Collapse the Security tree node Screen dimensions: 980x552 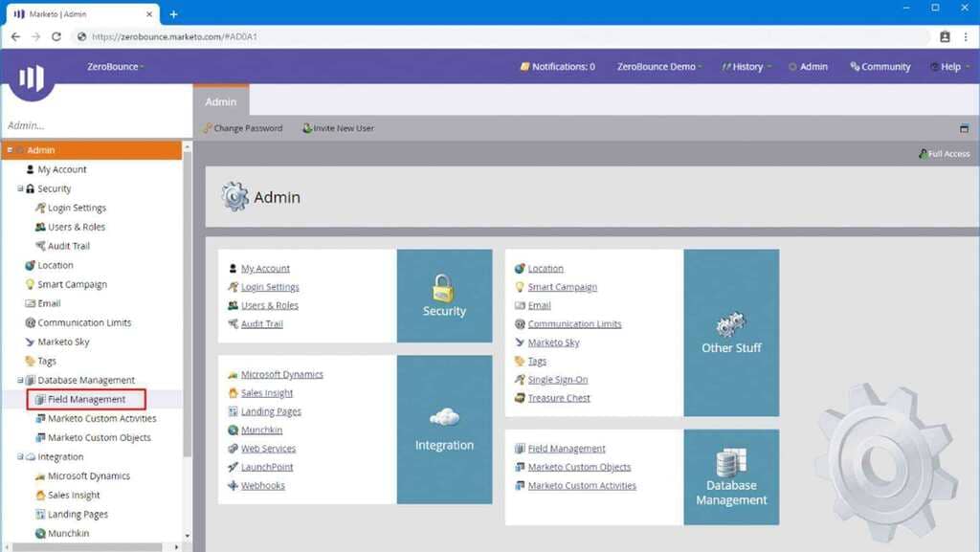click(x=20, y=188)
